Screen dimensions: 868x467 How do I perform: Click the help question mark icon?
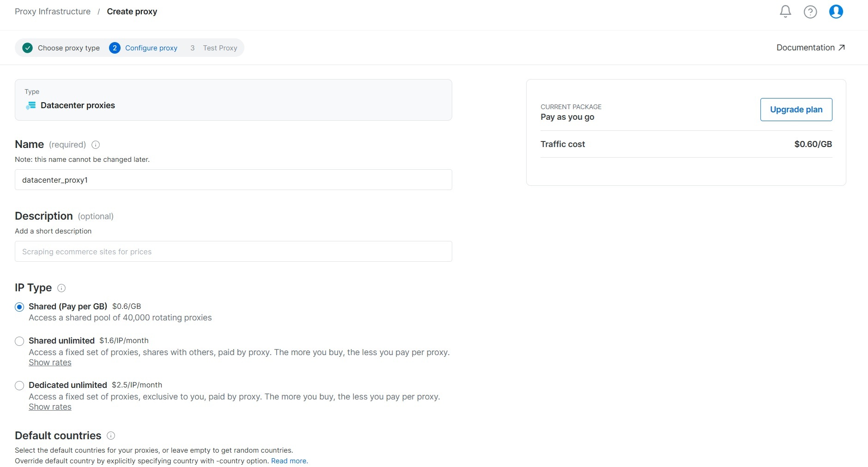[x=810, y=12]
